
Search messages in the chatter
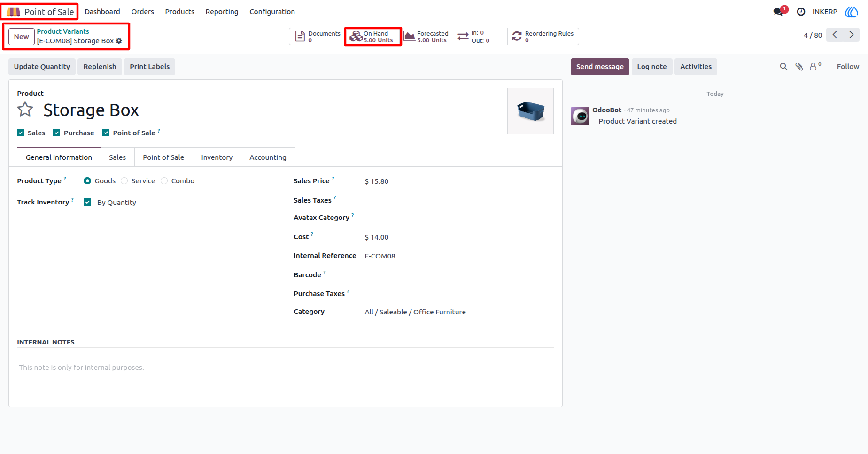[783, 67]
